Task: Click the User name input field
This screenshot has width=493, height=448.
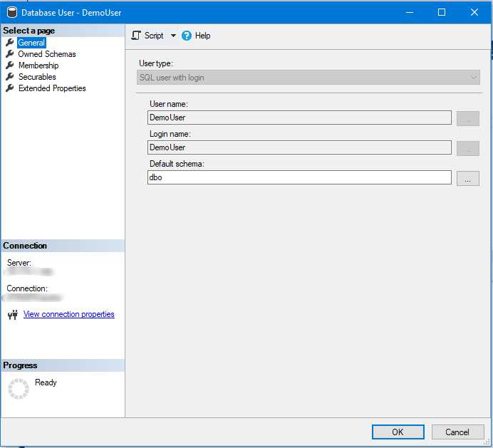Action: pyautogui.click(x=299, y=118)
